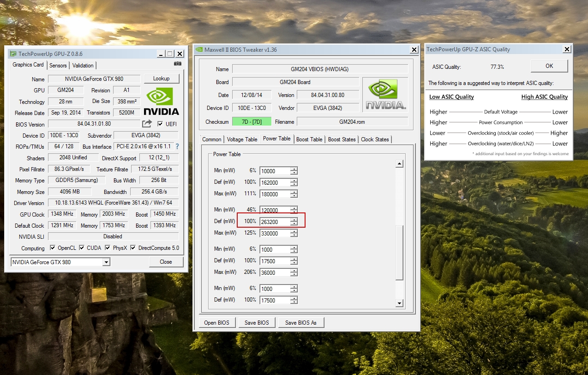Image resolution: width=588 pixels, height=375 pixels.
Task: Click the Def field containing 263200
Action: pos(275,222)
